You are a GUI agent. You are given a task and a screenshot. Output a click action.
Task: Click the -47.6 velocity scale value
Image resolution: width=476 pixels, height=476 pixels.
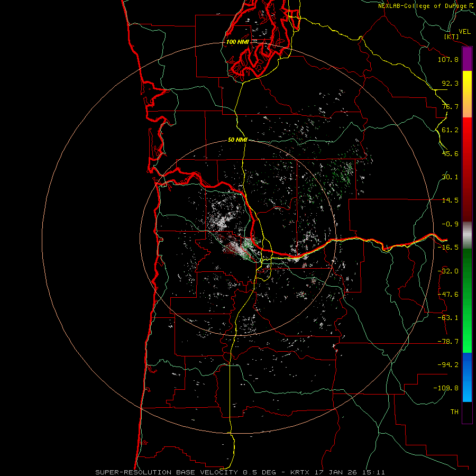click(448, 295)
